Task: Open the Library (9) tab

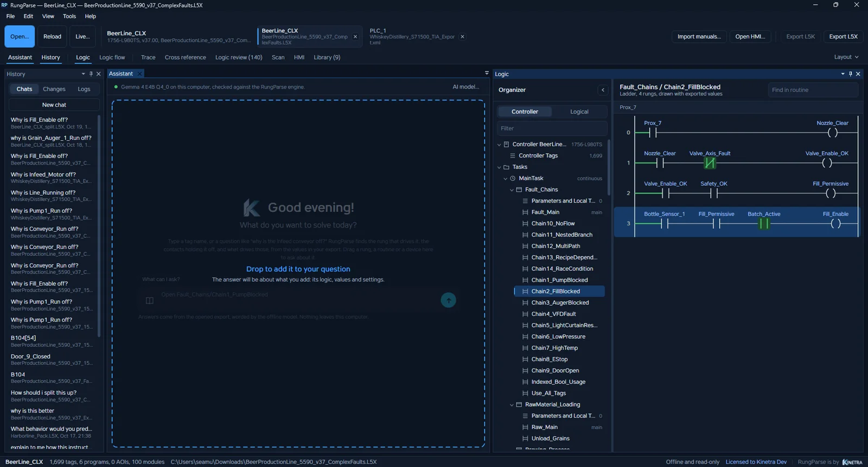Action: tap(327, 58)
